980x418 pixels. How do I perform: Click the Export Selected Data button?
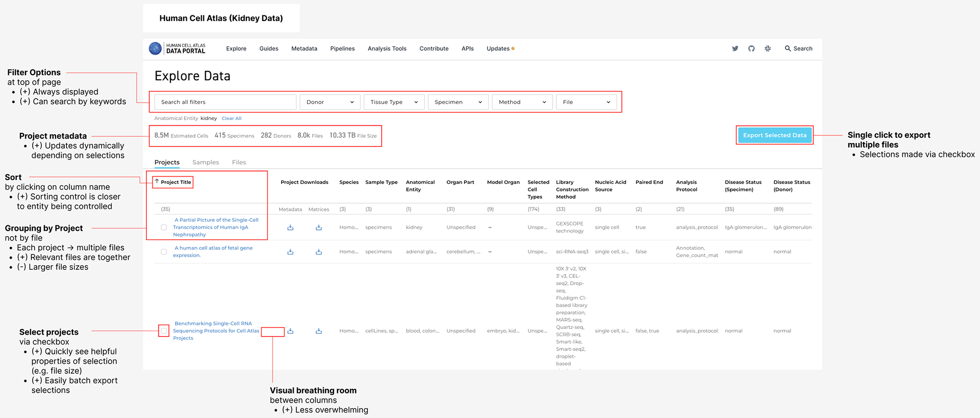(x=775, y=135)
